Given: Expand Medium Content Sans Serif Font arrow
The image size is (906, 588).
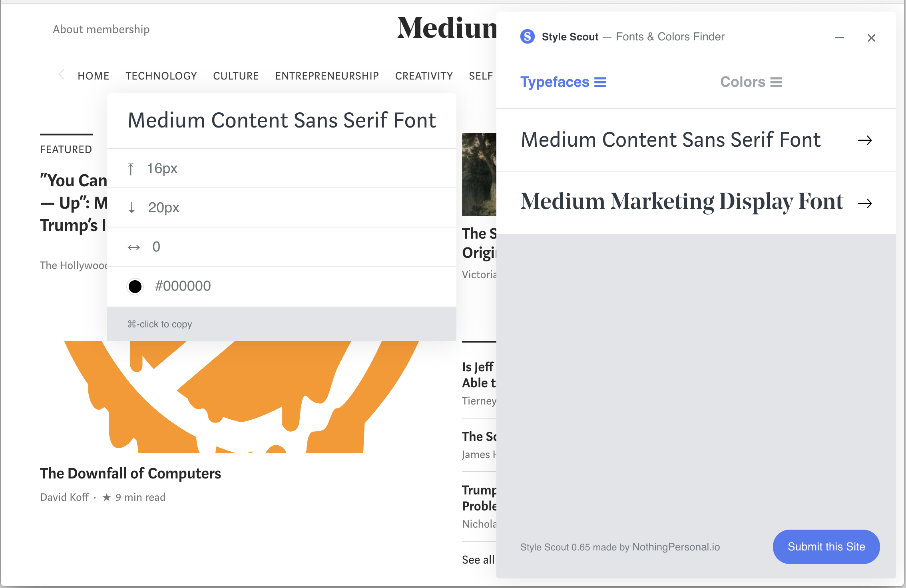Looking at the screenshot, I should tap(865, 140).
